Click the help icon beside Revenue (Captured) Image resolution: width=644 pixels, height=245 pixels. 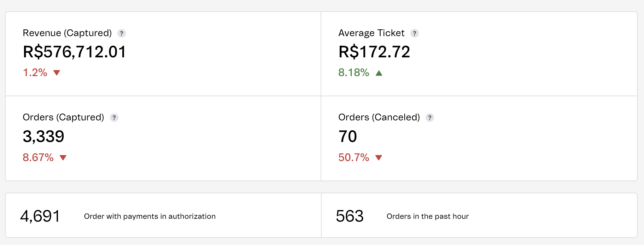pos(122,33)
